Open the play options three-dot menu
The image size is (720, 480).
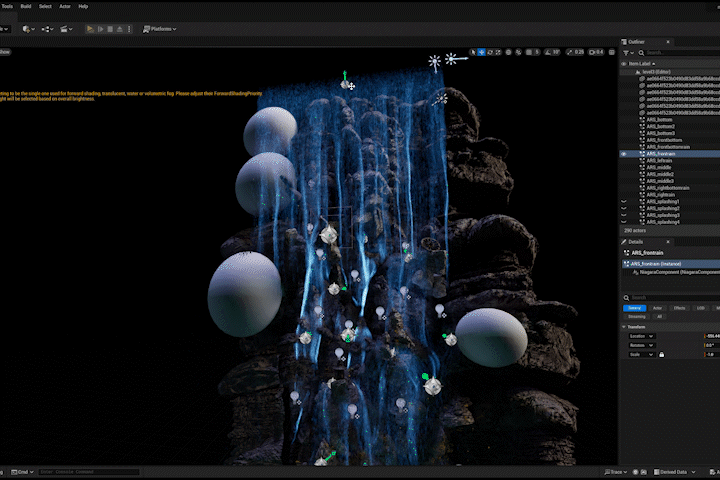(129, 29)
